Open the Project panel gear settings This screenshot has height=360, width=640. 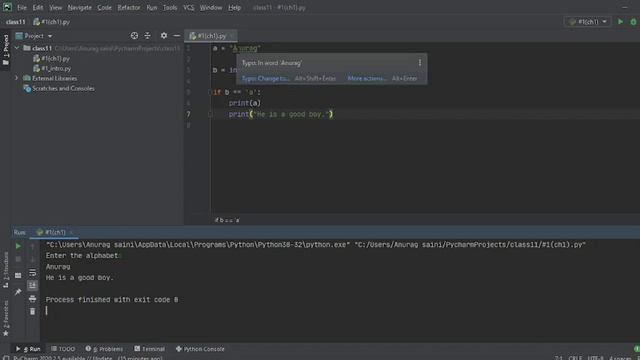[164, 36]
